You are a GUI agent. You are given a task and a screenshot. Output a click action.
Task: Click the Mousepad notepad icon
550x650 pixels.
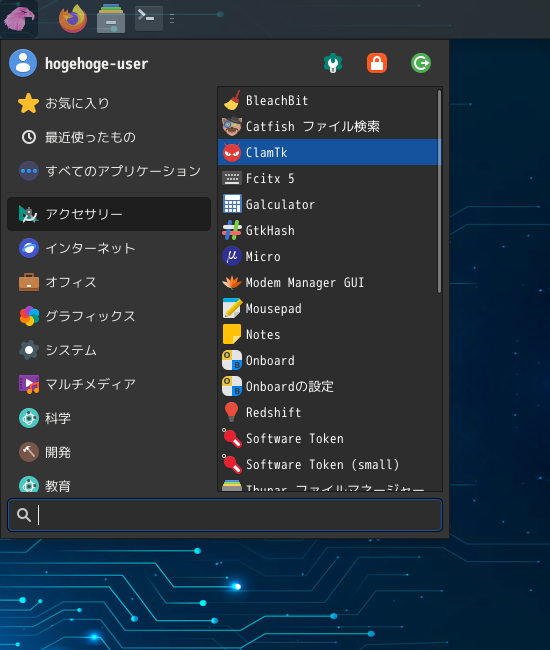click(232, 308)
